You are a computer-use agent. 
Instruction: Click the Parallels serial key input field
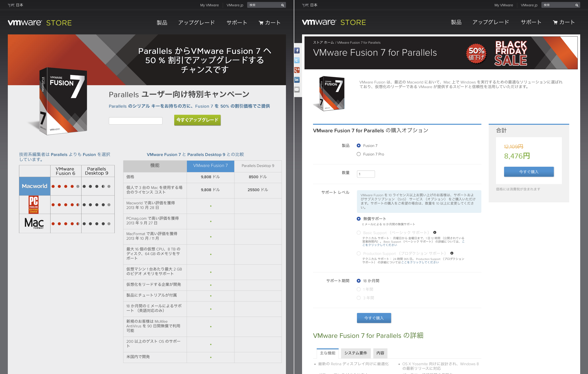point(135,121)
